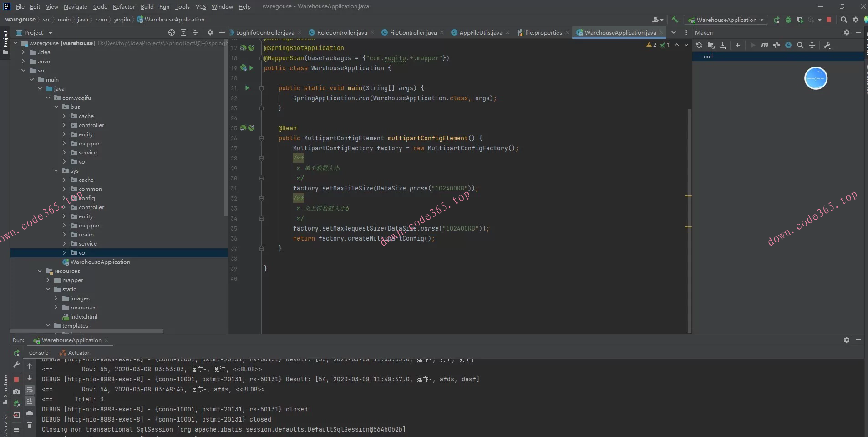Toggle scroll to end in console
The image size is (868, 437).
30,401
